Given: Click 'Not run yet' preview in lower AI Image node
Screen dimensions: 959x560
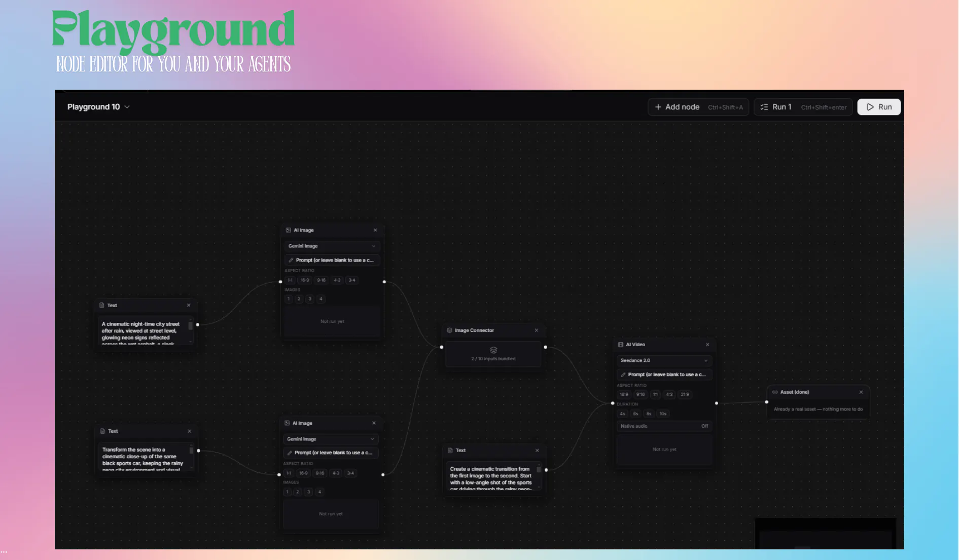Looking at the screenshot, I should click(331, 514).
